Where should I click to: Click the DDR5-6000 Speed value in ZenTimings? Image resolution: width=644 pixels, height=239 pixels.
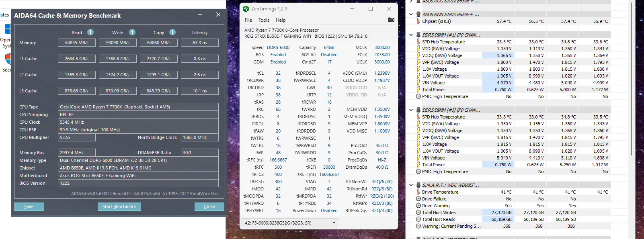tap(278, 47)
